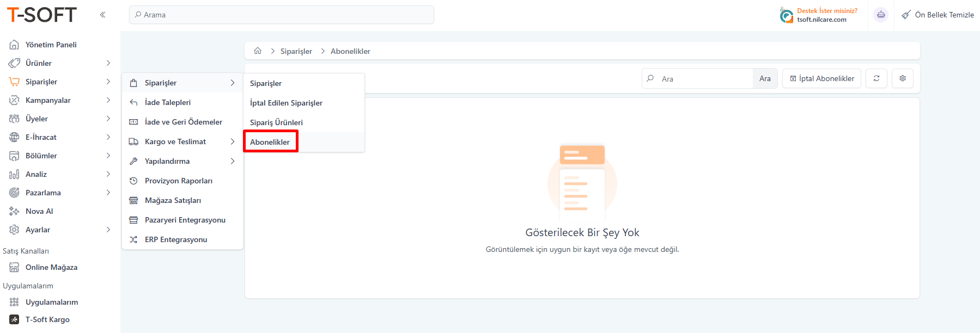980x333 pixels.
Task: Open Nova AI from sidebar
Action: [x=39, y=211]
